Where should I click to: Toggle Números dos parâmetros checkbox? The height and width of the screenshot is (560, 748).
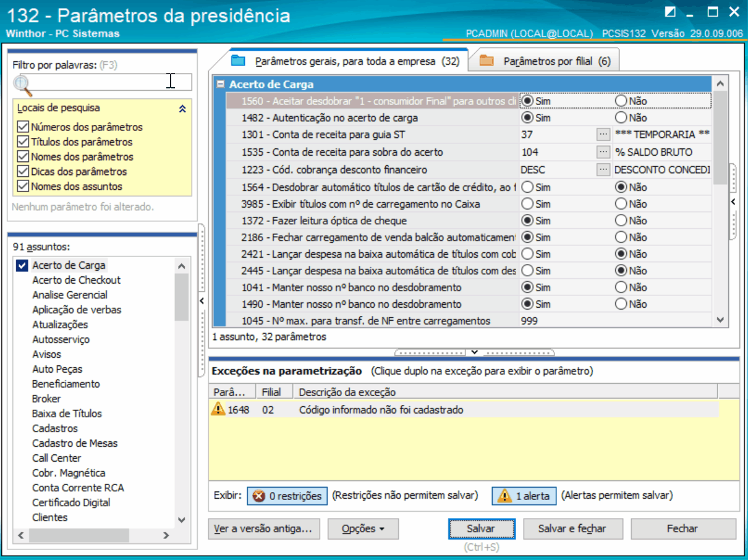pyautogui.click(x=23, y=127)
